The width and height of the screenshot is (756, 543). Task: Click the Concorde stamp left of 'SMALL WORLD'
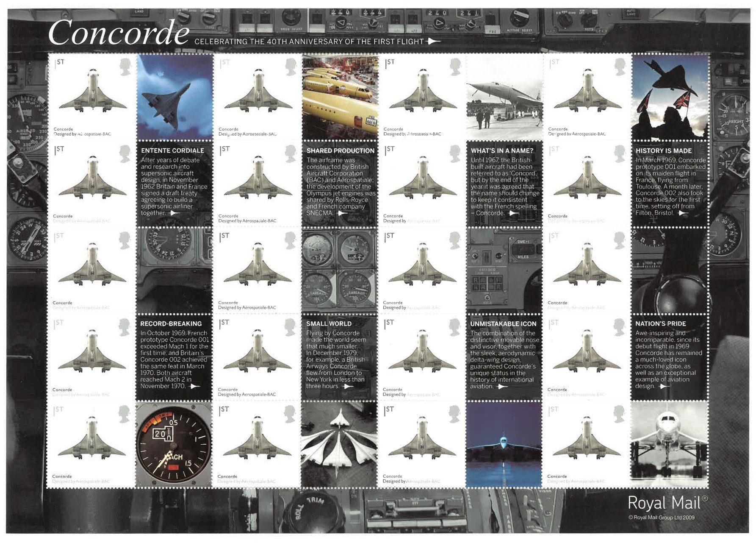[257, 358]
